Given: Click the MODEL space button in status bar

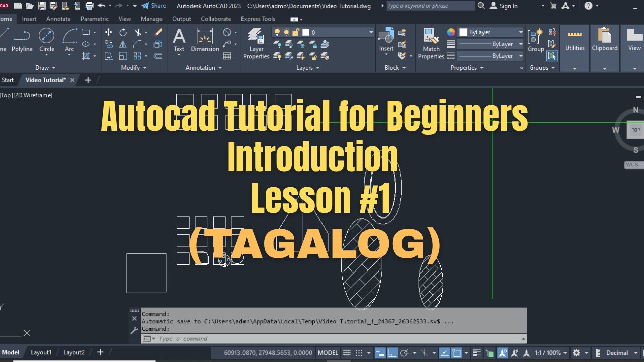Looking at the screenshot, I should [x=328, y=353].
